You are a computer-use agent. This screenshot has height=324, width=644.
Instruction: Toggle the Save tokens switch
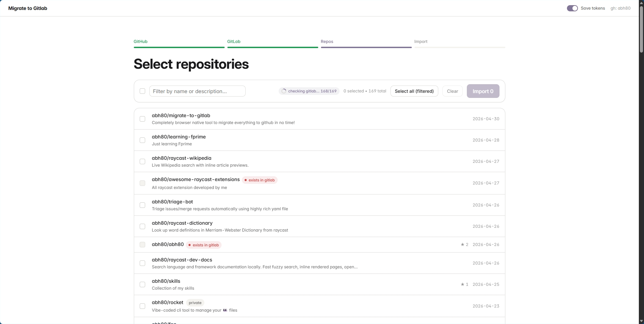tap(572, 8)
